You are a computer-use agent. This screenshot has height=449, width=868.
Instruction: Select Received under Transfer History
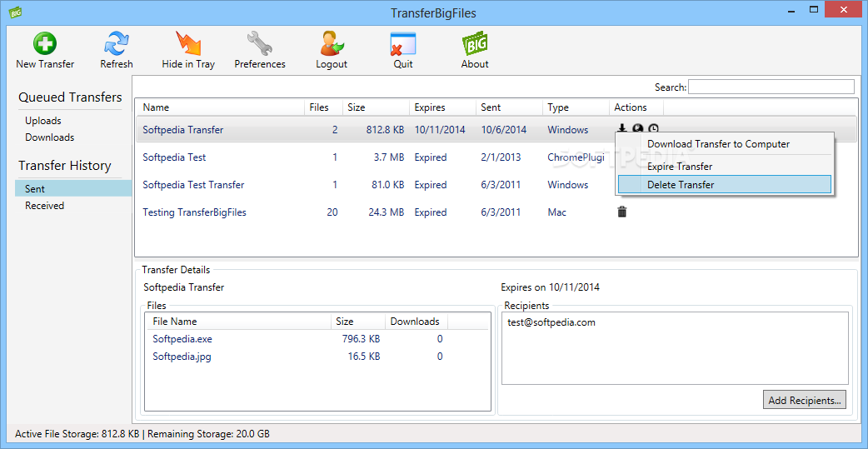point(44,206)
